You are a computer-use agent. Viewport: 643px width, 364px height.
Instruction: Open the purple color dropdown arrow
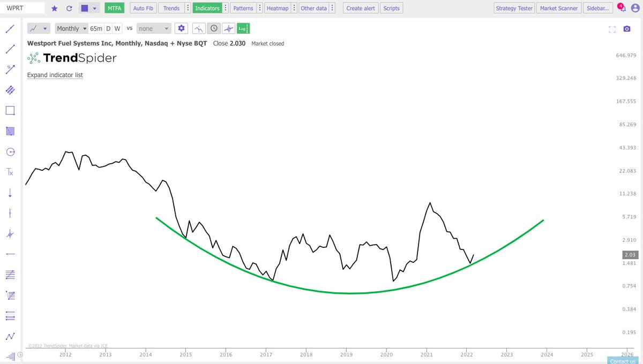95,9
